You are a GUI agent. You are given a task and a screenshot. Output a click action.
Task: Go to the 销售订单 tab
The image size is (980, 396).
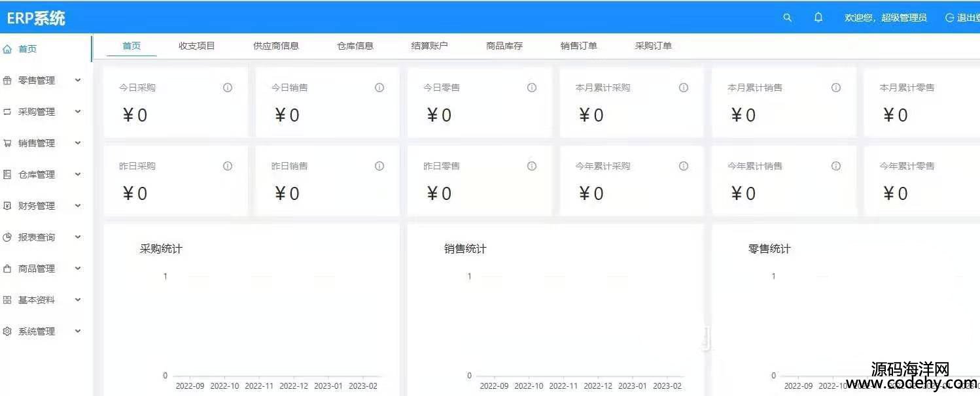pos(579,46)
